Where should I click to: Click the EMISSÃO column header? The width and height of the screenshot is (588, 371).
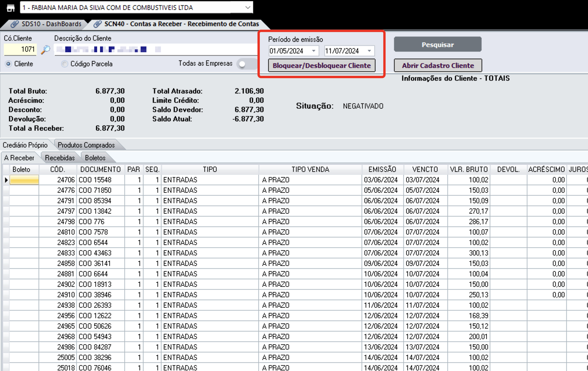click(x=382, y=170)
